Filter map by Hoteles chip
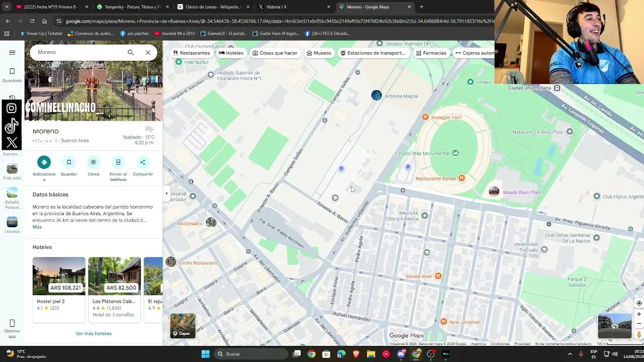 [231, 53]
